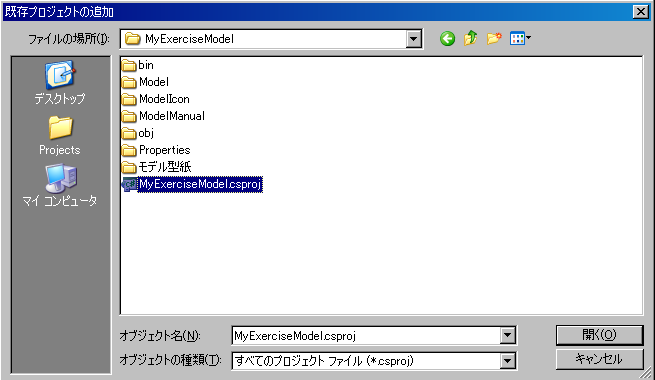Go back using the green arrow icon

click(447, 39)
